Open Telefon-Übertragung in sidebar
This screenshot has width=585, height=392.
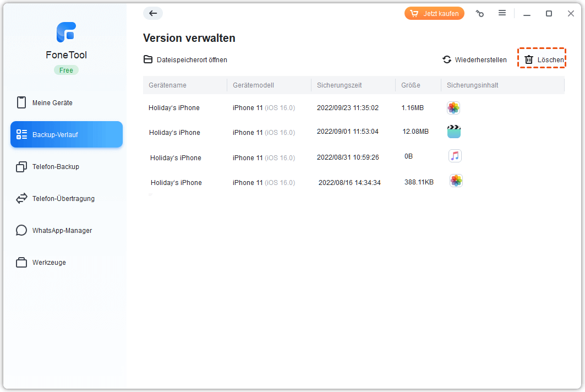[63, 199]
